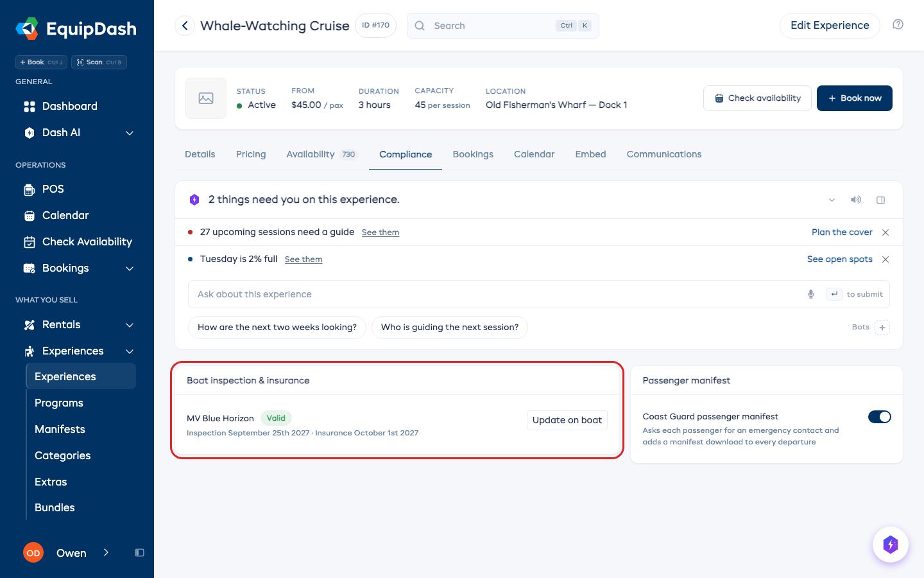Collapse the things-need-you panel chevron
Viewport: 924px width, 578px height.
coord(832,200)
